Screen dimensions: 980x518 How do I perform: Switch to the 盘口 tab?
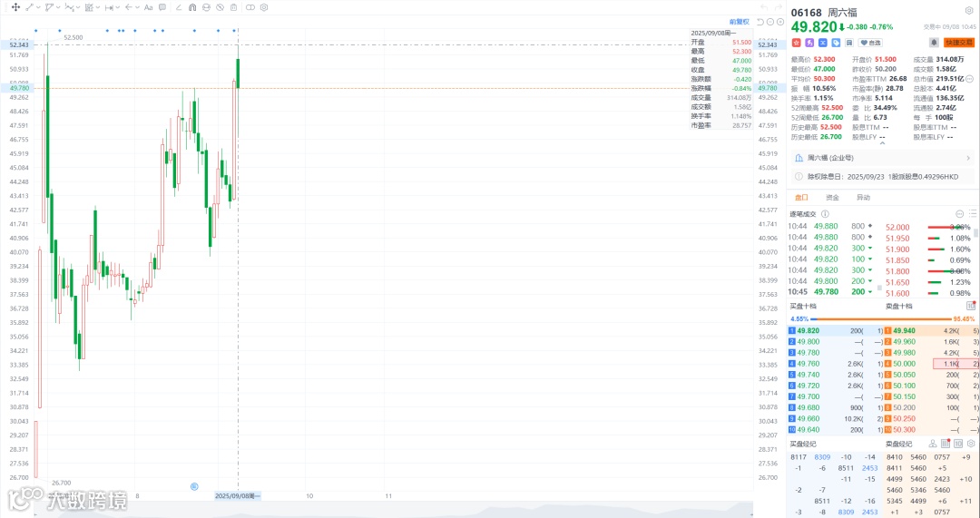click(x=801, y=198)
